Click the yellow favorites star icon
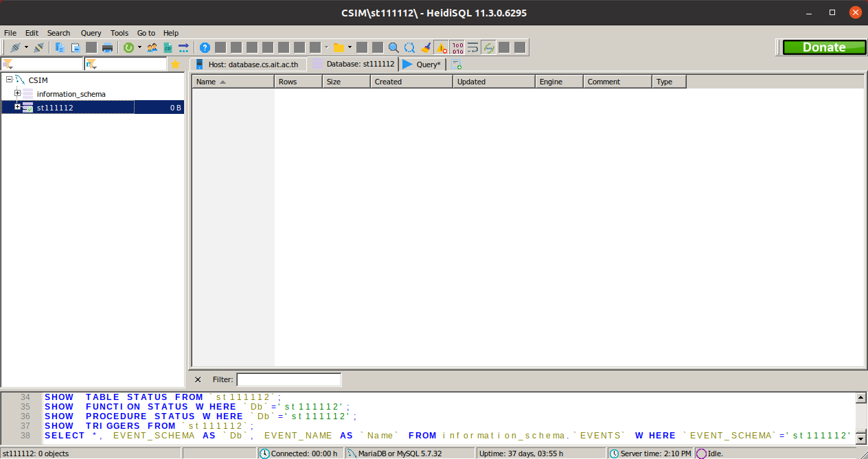 [175, 64]
